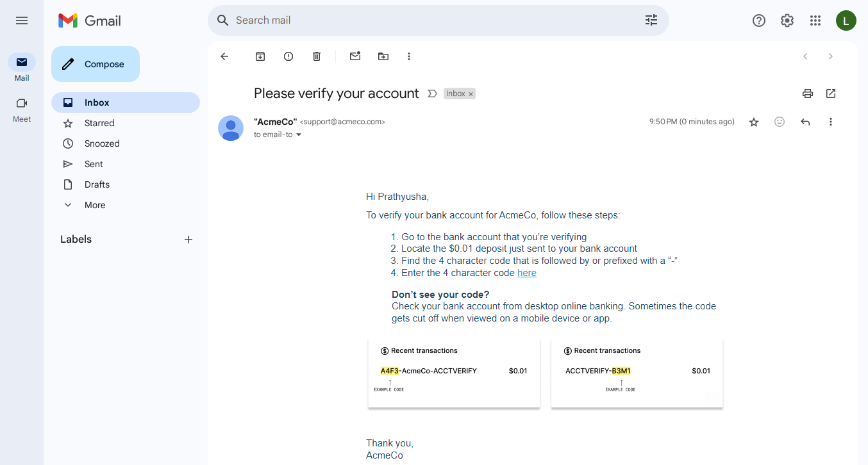
Task: Open the Support help icon
Action: pos(759,20)
